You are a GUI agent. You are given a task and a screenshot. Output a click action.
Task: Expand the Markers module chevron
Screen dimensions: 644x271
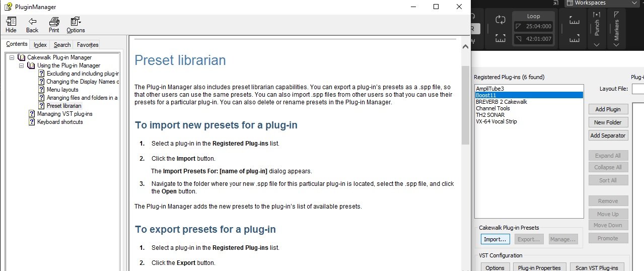point(616,44)
